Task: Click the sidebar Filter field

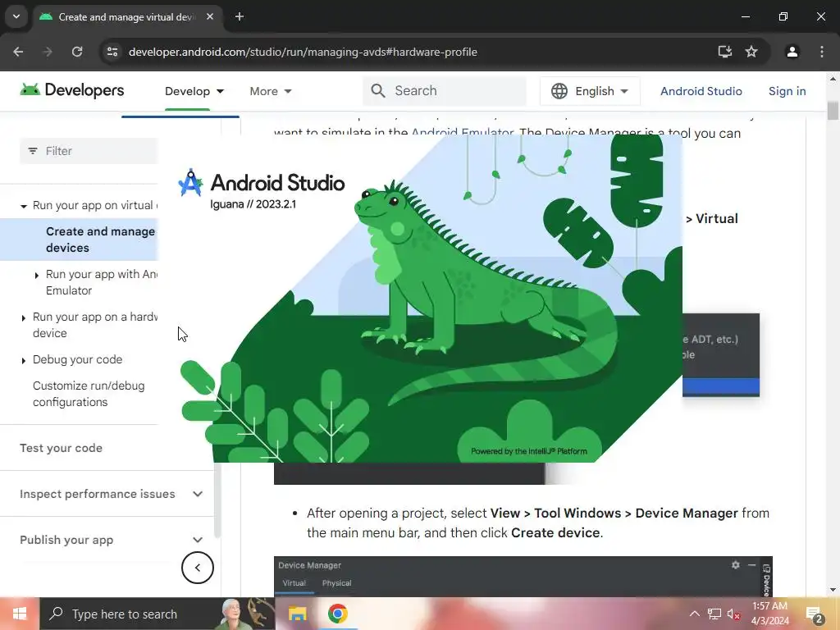Action: tap(89, 151)
